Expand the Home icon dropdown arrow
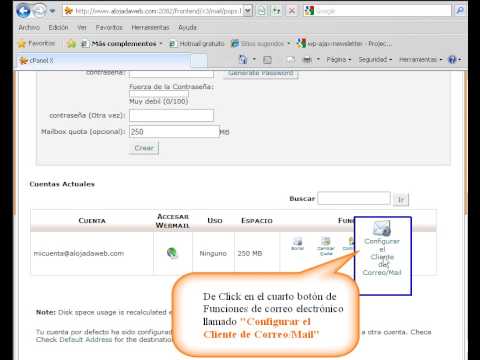Image resolution: width=480 pixels, height=360 pixels. point(254,60)
